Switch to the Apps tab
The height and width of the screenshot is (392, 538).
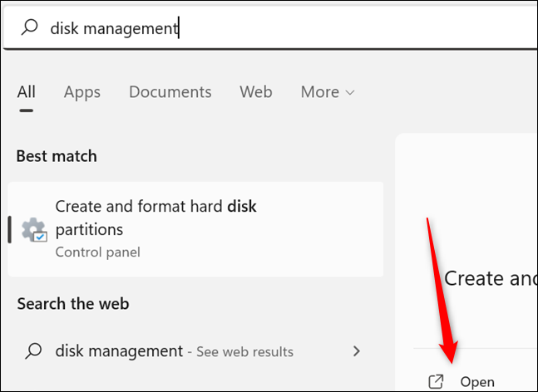(82, 92)
